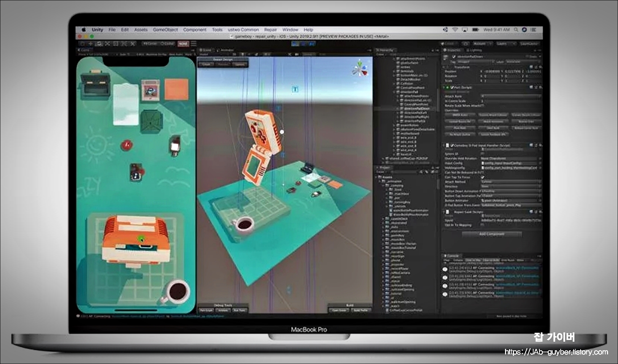Select the combined Transform tool

click(124, 44)
